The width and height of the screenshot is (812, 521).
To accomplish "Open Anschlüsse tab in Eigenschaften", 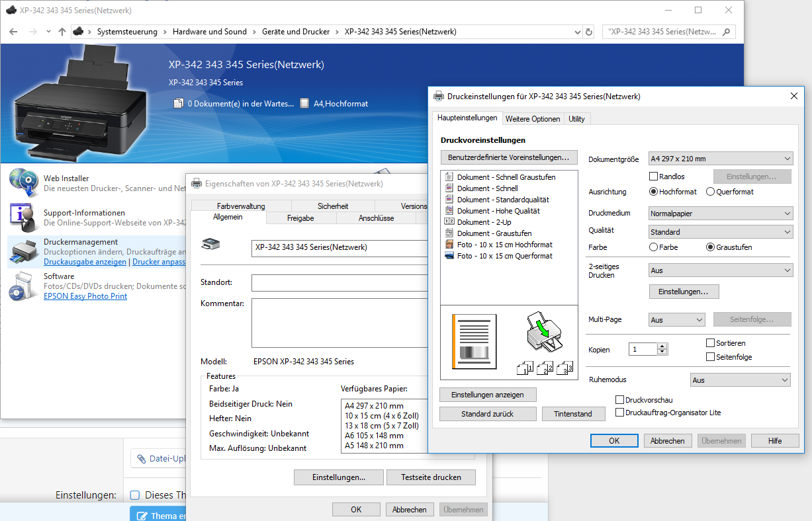I will coord(376,218).
